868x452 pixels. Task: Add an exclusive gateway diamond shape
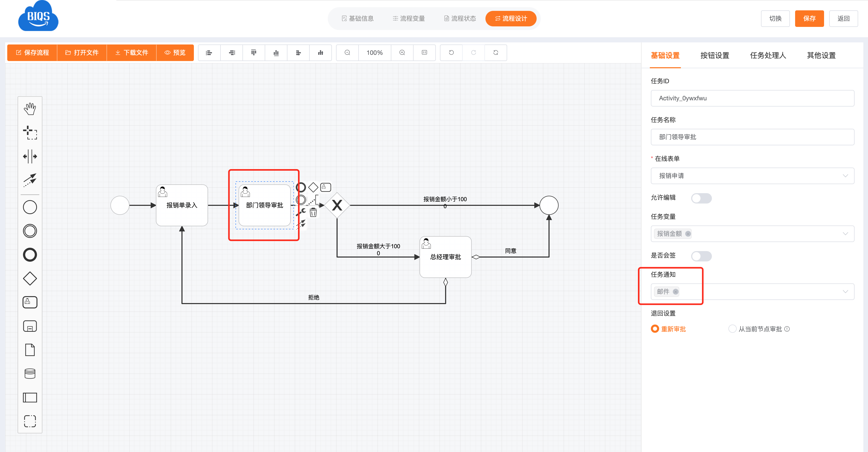[30, 278]
